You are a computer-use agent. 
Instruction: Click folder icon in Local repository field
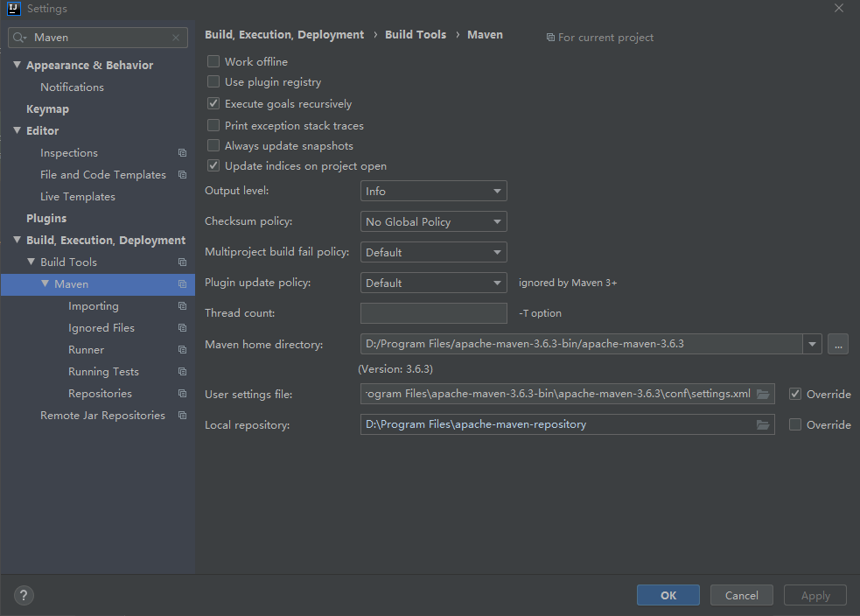[763, 424]
